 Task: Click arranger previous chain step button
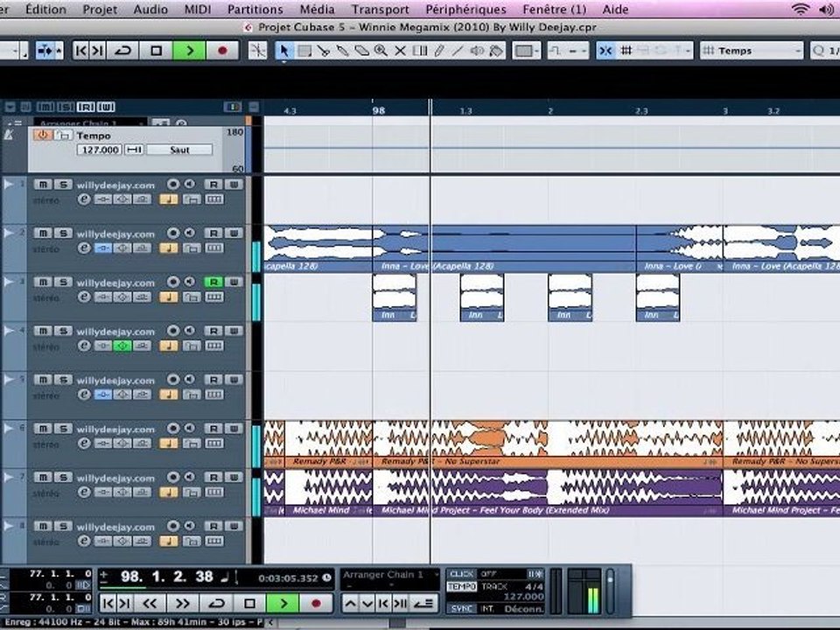pyautogui.click(x=350, y=604)
